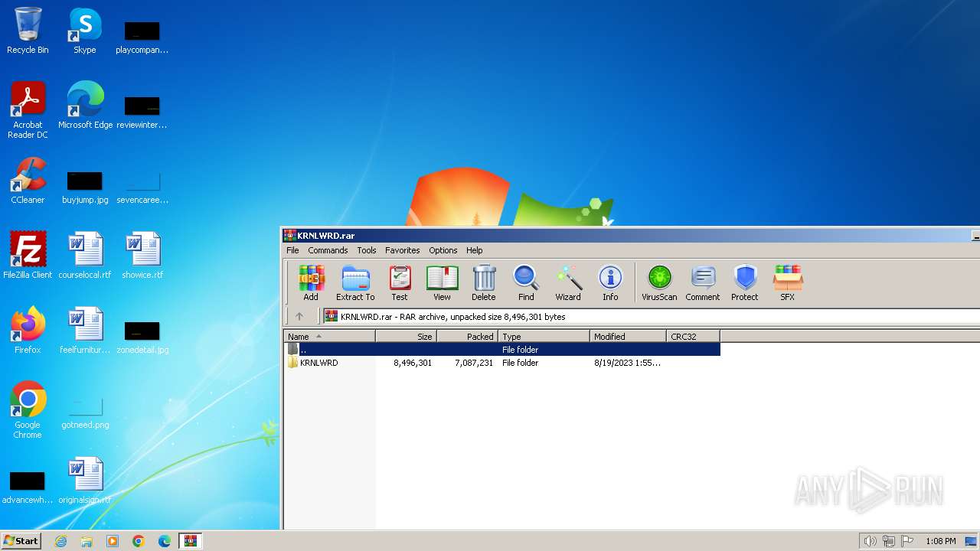Click the archive path address field
The width and height of the screenshot is (980, 551).
651,316
